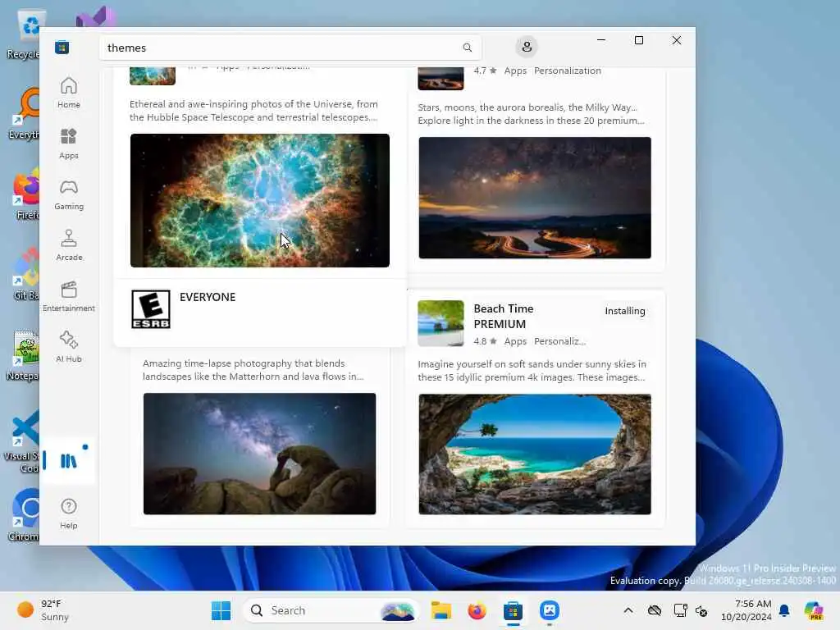Click the search magnifier icon

click(x=467, y=48)
